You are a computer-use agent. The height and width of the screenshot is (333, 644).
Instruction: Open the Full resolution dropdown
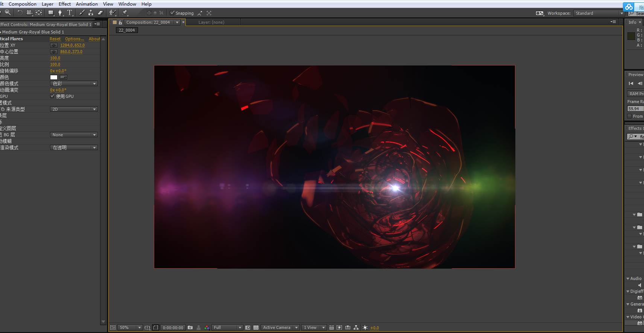(227, 328)
